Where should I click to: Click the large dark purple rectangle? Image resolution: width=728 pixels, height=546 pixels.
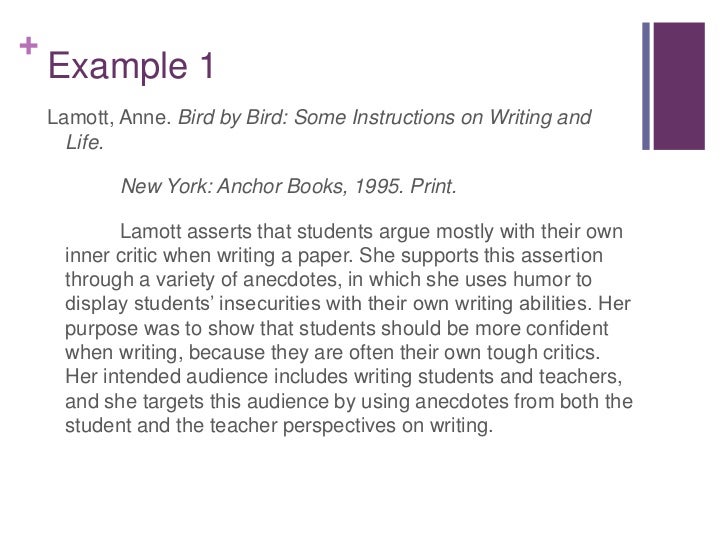[x=679, y=86]
